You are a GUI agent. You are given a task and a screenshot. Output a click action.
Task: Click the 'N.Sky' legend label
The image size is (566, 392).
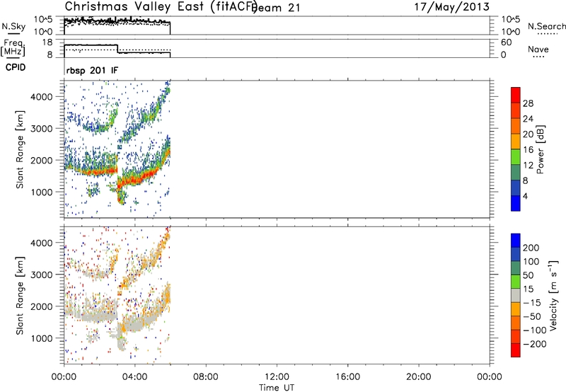click(13, 26)
